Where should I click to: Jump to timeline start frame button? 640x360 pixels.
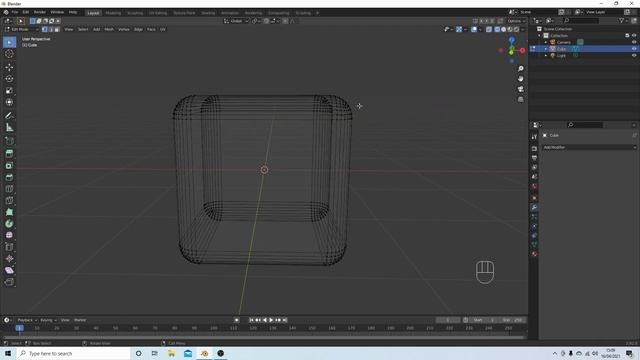251,320
